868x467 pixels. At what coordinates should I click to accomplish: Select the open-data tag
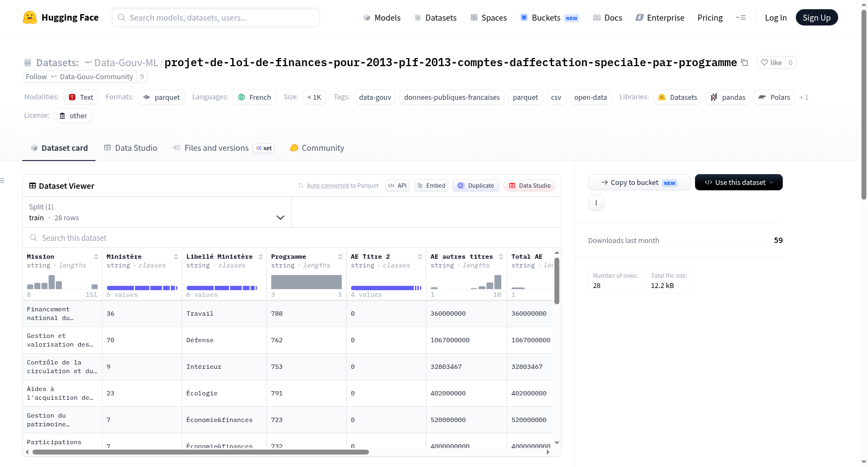590,97
